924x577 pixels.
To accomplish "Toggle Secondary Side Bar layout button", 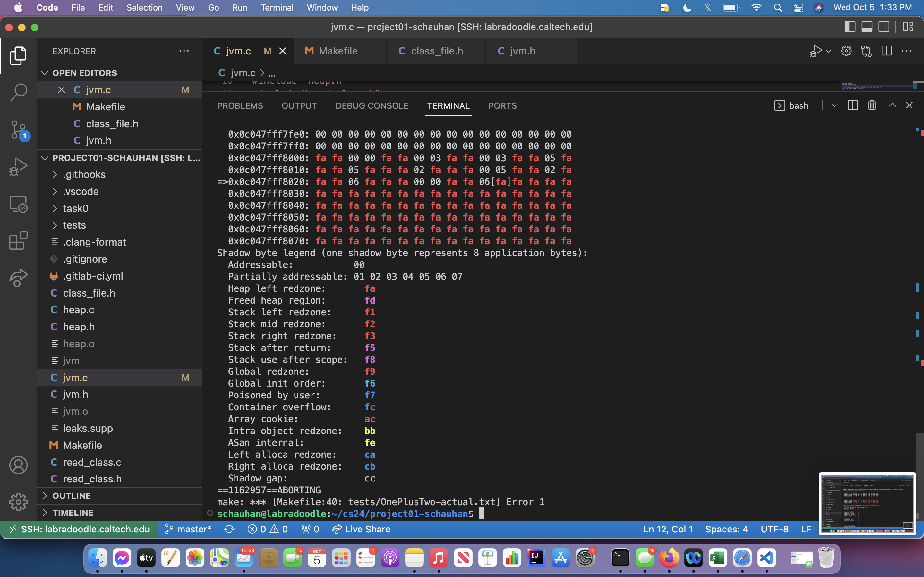I will pos(884,27).
